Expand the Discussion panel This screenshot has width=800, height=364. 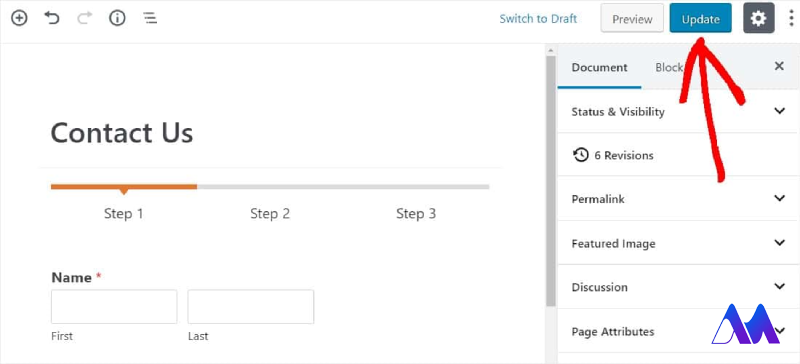679,286
